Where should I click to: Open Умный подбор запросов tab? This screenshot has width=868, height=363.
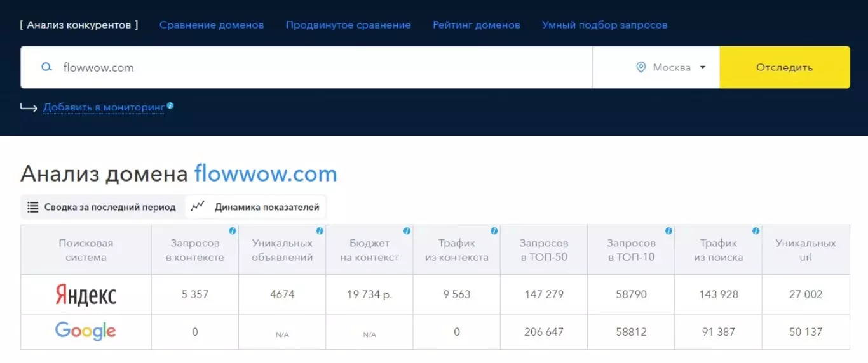(x=605, y=25)
